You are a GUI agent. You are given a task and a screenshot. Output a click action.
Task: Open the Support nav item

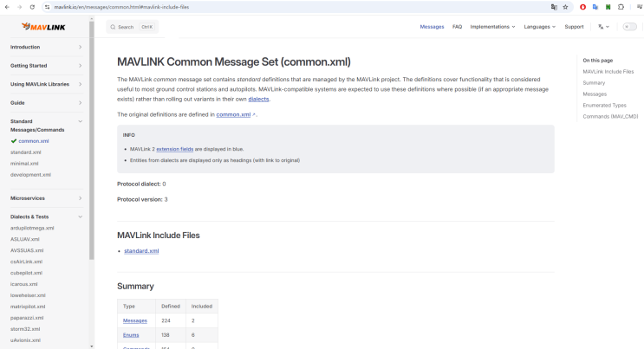[574, 27]
